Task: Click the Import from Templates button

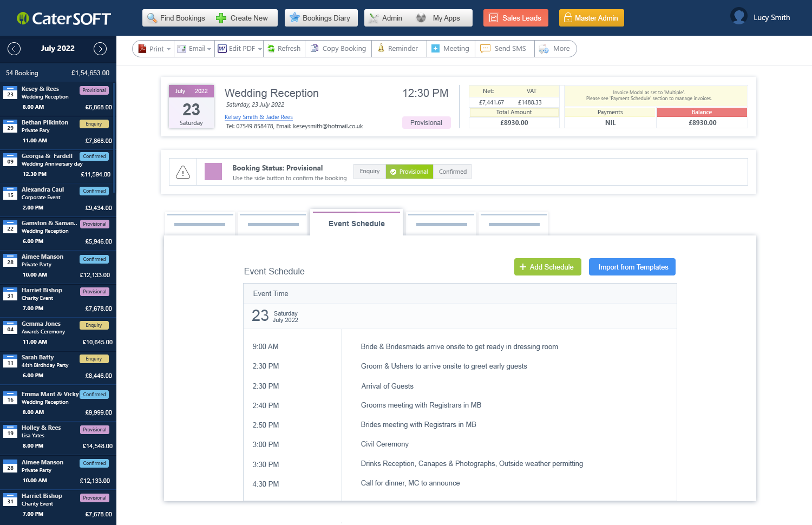Action: pyautogui.click(x=632, y=267)
